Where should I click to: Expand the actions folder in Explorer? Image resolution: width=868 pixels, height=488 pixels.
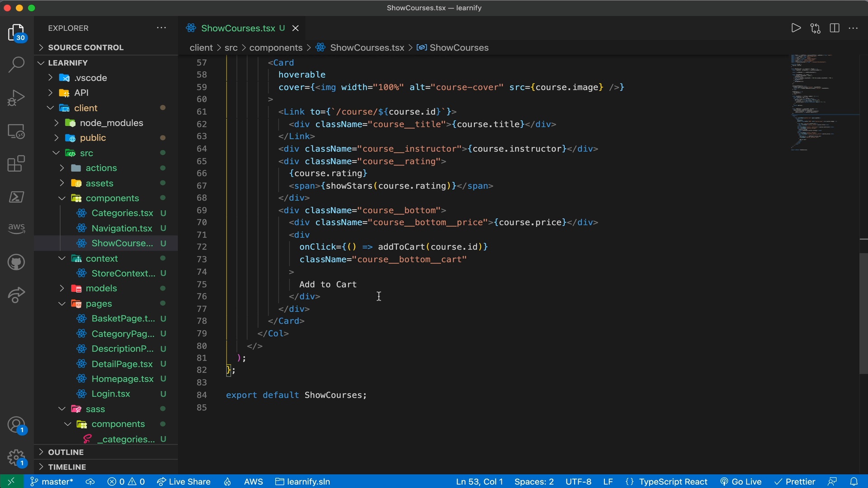[101, 168]
